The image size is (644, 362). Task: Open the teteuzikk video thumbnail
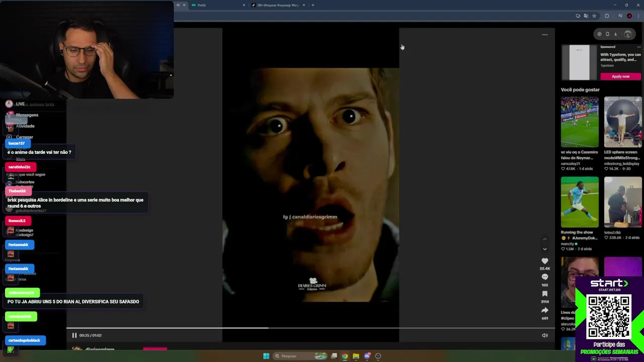623,202
